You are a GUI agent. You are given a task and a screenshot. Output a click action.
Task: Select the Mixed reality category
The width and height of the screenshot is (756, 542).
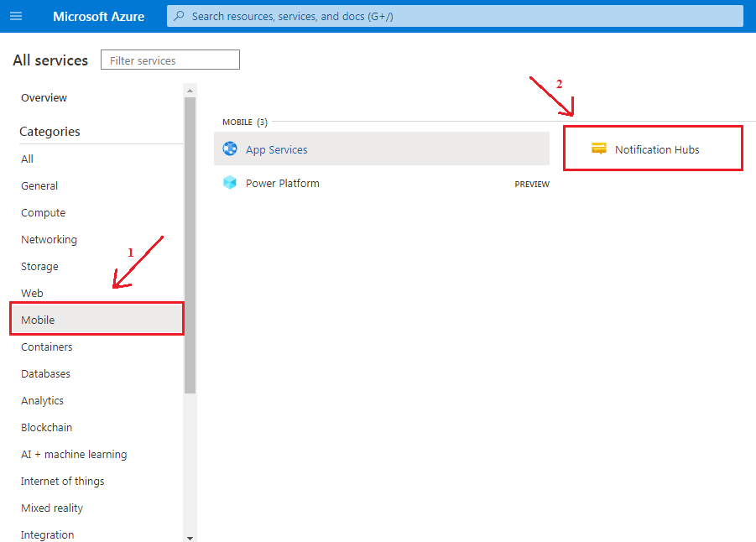point(51,508)
